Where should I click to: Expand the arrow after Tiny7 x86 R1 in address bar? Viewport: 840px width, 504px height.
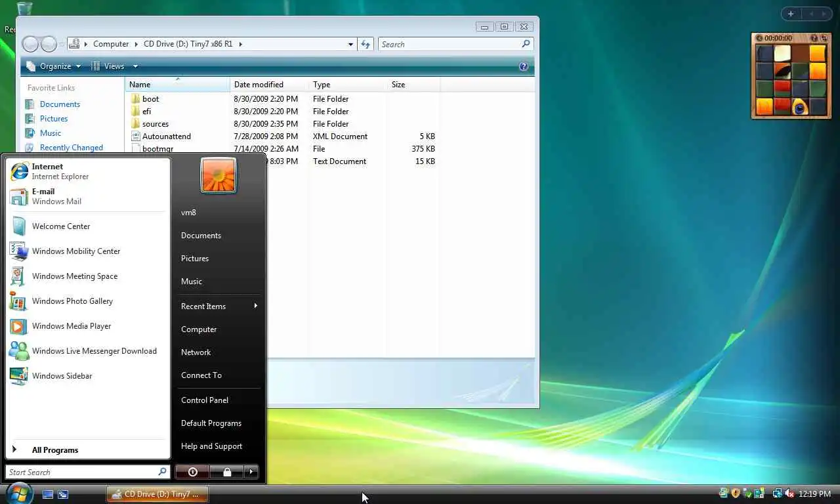tap(240, 44)
